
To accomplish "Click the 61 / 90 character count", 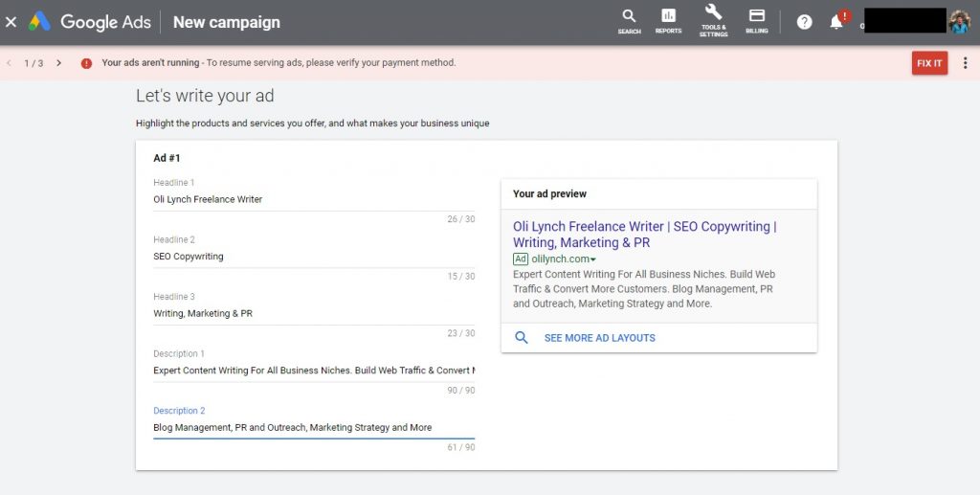I will (460, 447).
